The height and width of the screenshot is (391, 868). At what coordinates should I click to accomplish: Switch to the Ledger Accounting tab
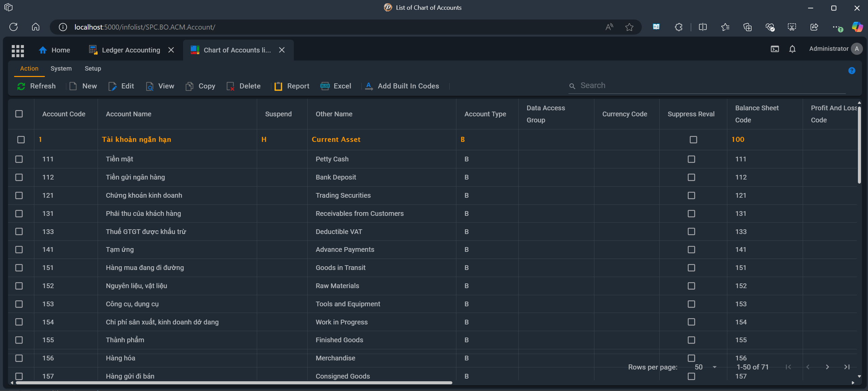[125, 50]
